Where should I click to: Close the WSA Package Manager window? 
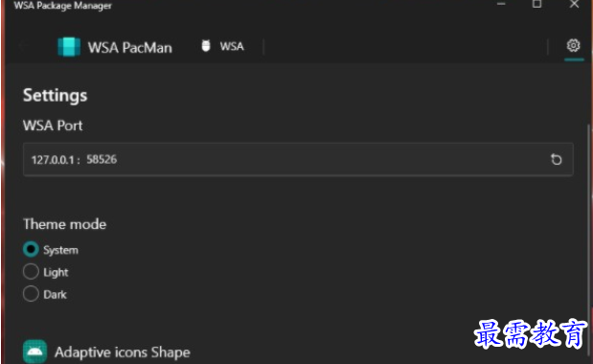point(574,4)
